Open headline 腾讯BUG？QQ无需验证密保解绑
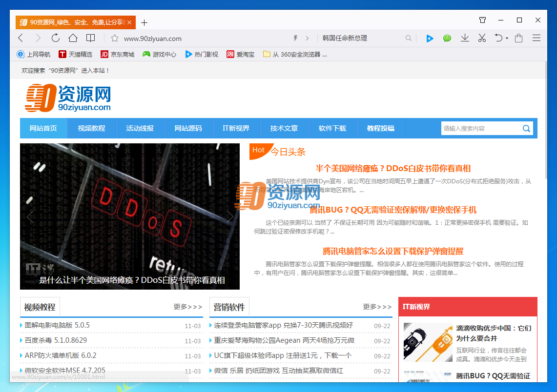Image resolution: width=557 pixels, height=392 pixels. click(x=393, y=210)
